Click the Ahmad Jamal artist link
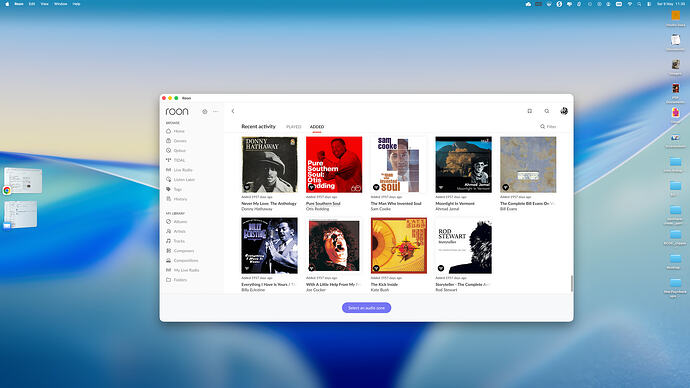 click(x=447, y=209)
